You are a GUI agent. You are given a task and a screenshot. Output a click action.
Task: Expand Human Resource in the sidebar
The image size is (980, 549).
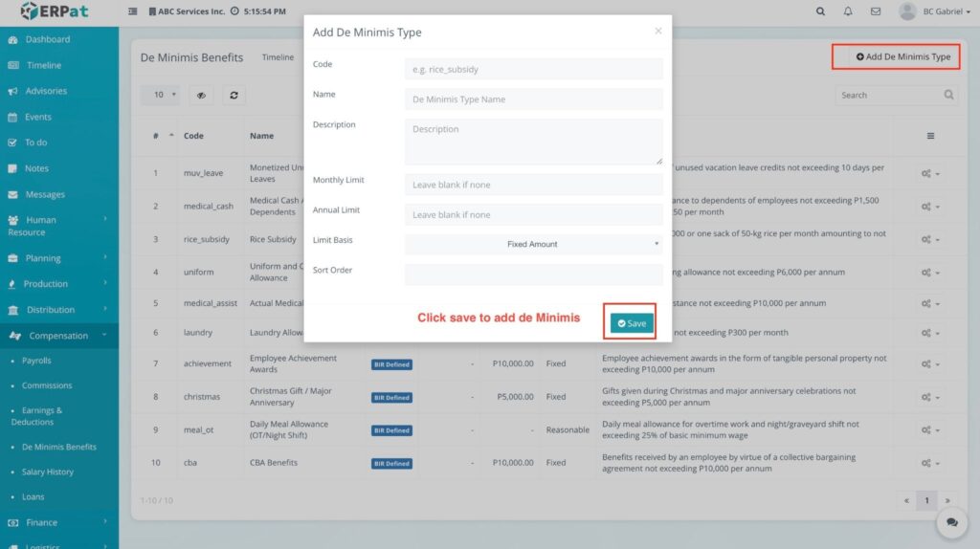pyautogui.click(x=58, y=226)
